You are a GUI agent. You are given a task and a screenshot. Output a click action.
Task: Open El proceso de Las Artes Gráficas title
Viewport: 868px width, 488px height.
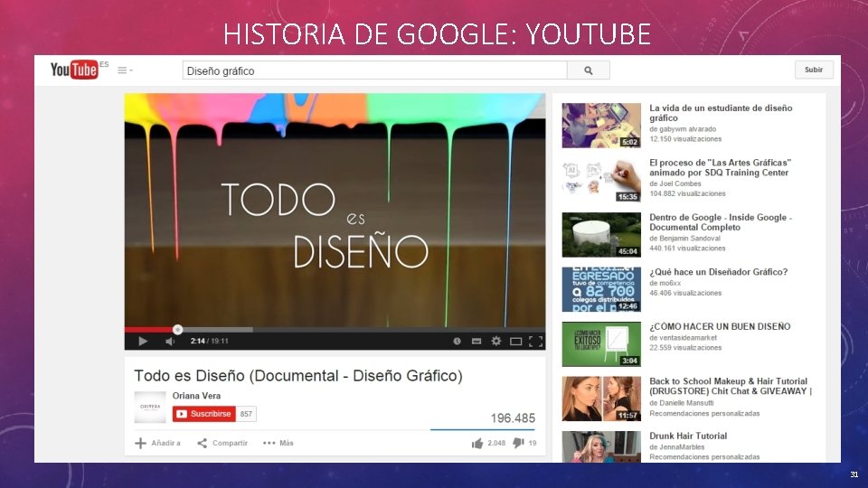pyautogui.click(x=721, y=168)
